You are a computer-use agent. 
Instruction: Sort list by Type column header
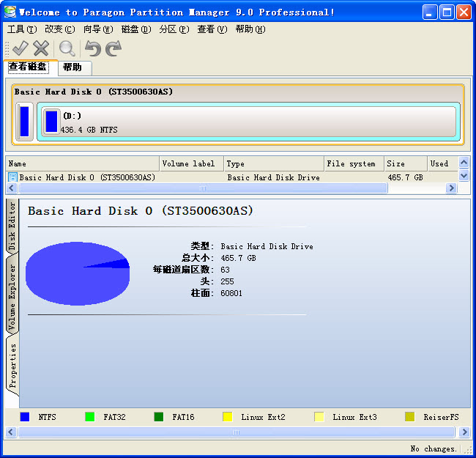coord(274,164)
